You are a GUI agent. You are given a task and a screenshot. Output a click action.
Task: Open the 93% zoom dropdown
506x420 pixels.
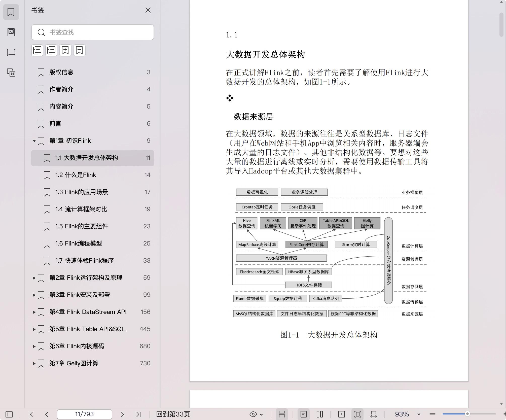419,414
